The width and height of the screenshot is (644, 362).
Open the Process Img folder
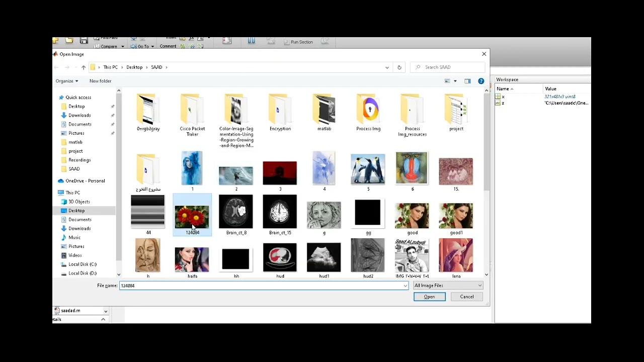point(368,113)
